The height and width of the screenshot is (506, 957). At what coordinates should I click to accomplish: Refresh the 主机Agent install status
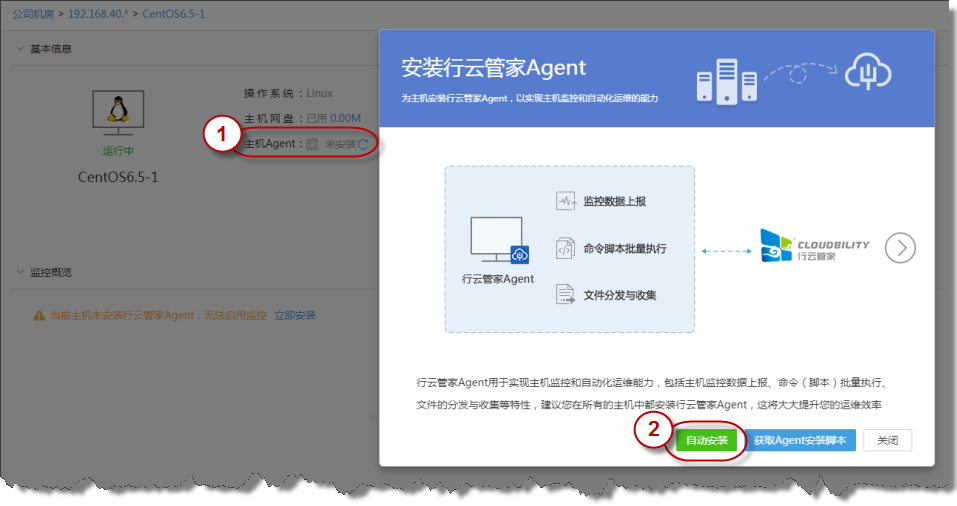364,145
